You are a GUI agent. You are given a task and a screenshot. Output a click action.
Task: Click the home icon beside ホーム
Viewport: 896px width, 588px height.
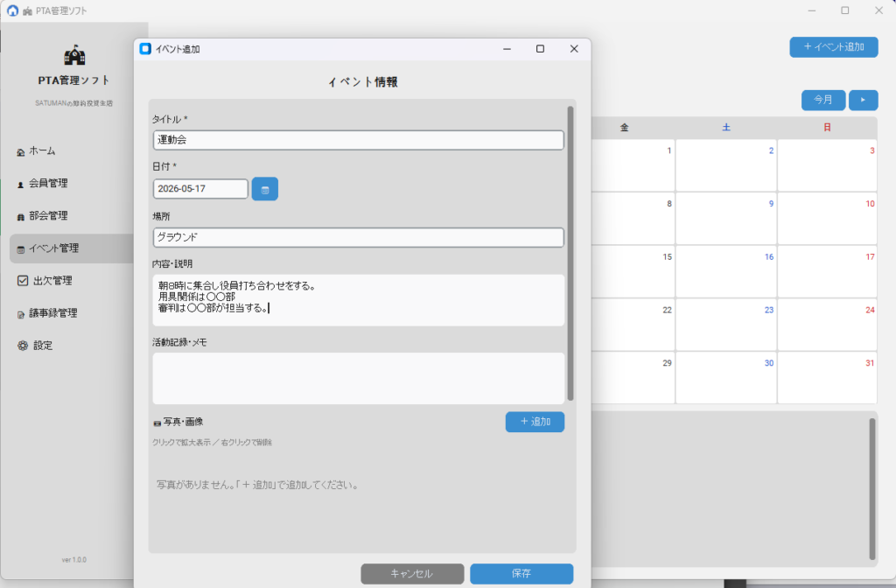tap(21, 152)
